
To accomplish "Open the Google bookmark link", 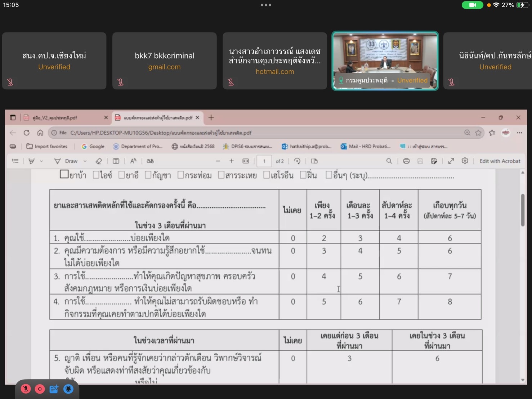I will (x=93, y=147).
